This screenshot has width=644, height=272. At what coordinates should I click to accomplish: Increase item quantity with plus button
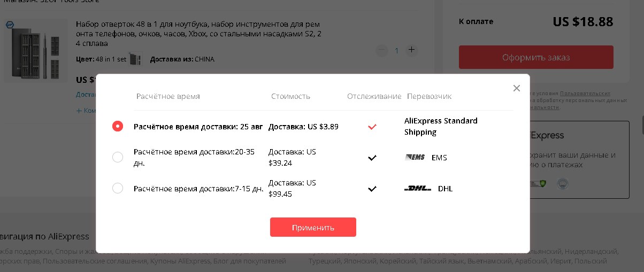411,50
